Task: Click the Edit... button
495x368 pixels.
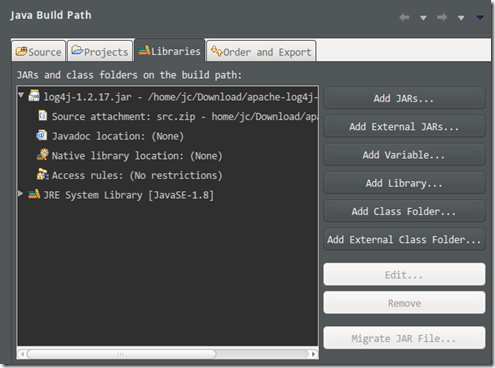Action: coord(404,274)
